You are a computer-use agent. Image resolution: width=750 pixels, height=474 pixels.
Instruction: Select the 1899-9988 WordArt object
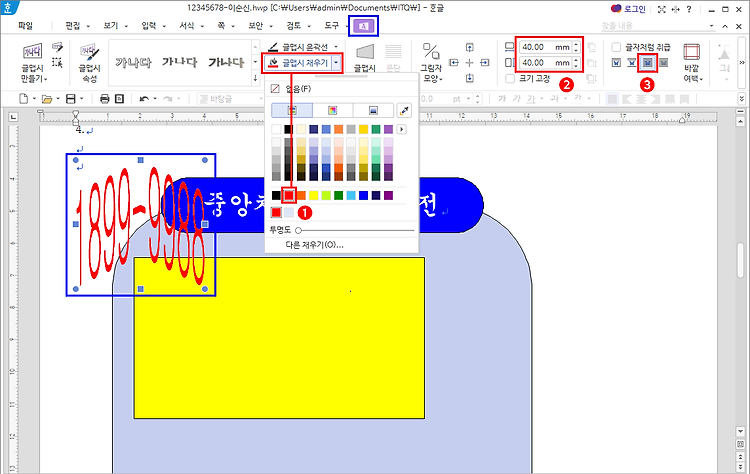(141, 225)
